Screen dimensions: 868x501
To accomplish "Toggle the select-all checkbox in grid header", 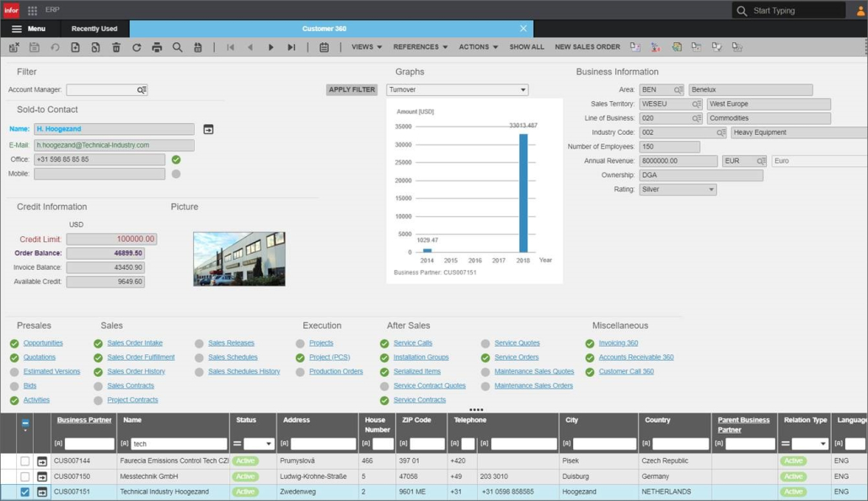I will pyautogui.click(x=25, y=424).
